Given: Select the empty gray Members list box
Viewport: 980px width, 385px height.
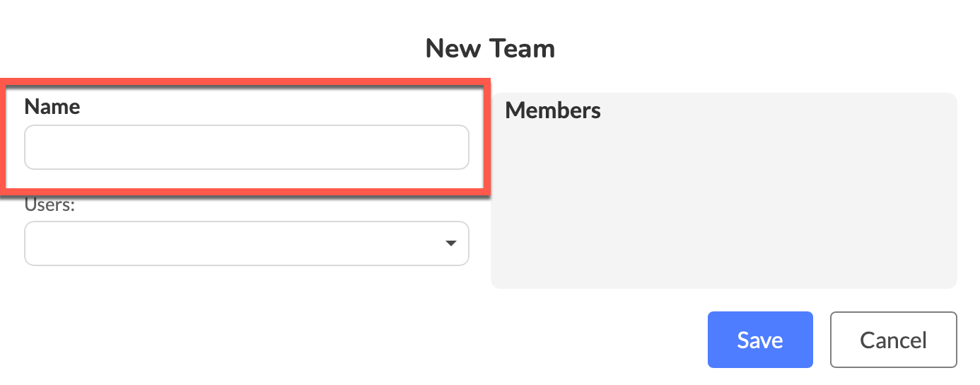Looking at the screenshot, I should (x=723, y=205).
